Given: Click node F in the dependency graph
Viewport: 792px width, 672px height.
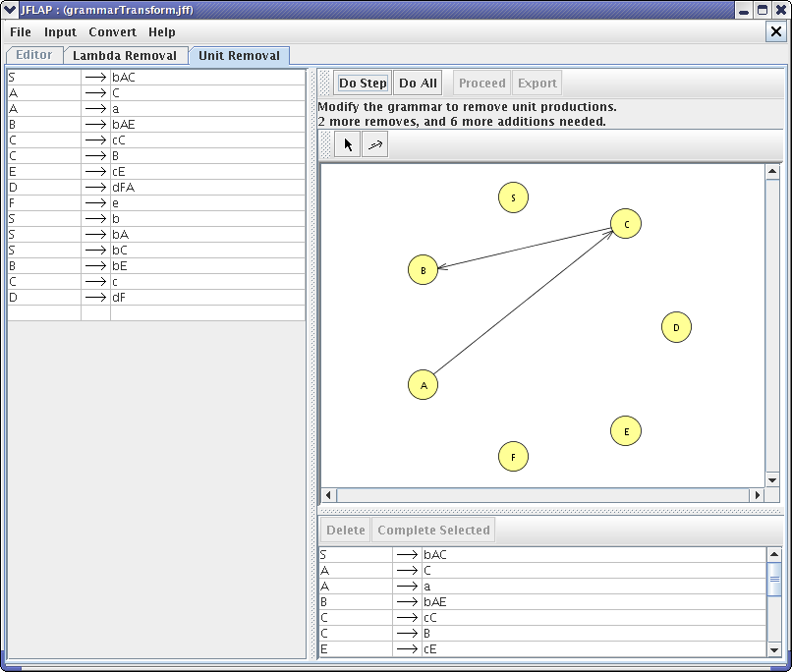Looking at the screenshot, I should click(513, 457).
